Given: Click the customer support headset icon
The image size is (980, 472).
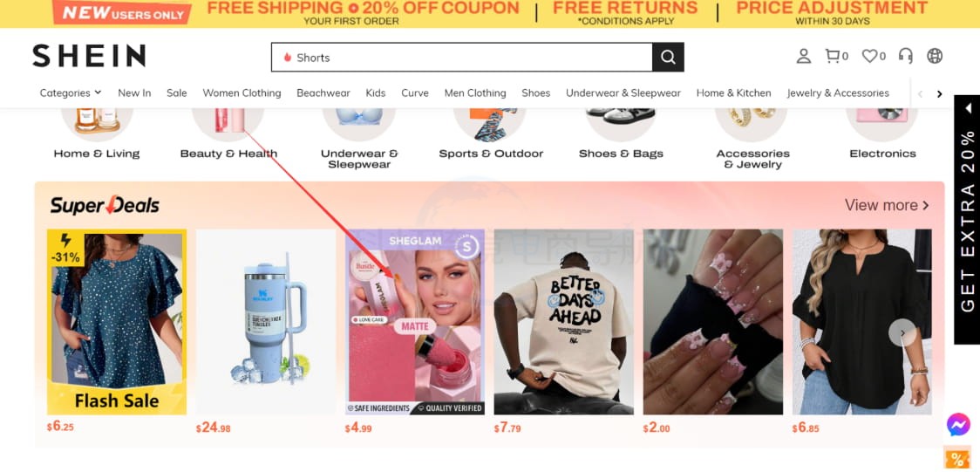Looking at the screenshot, I should pos(905,56).
